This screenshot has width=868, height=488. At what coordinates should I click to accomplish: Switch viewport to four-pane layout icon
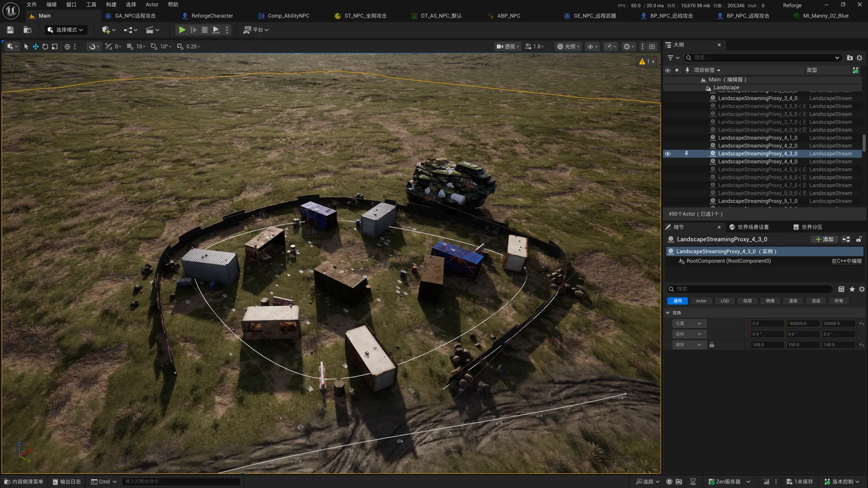[652, 47]
